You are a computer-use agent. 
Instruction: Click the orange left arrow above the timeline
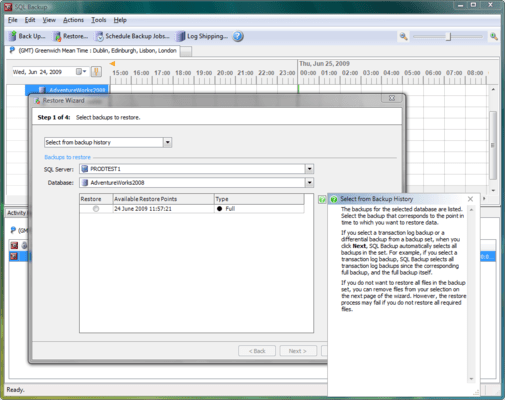[112, 63]
